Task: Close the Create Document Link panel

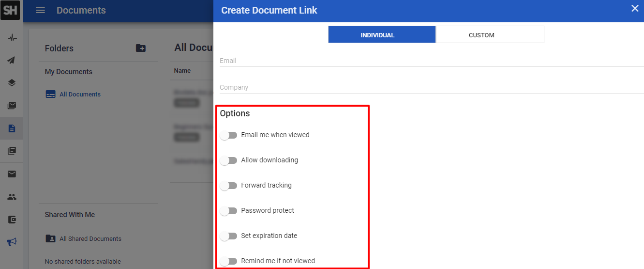Action: [635, 8]
